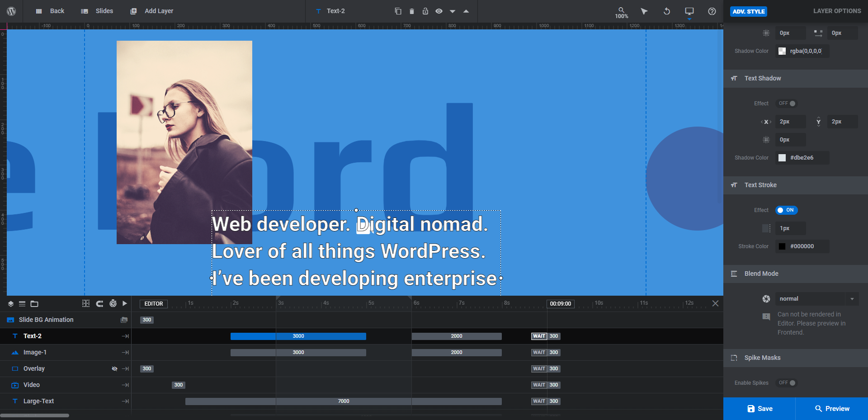868x420 pixels.
Task: Open the desktop device view switcher
Action: click(x=689, y=11)
